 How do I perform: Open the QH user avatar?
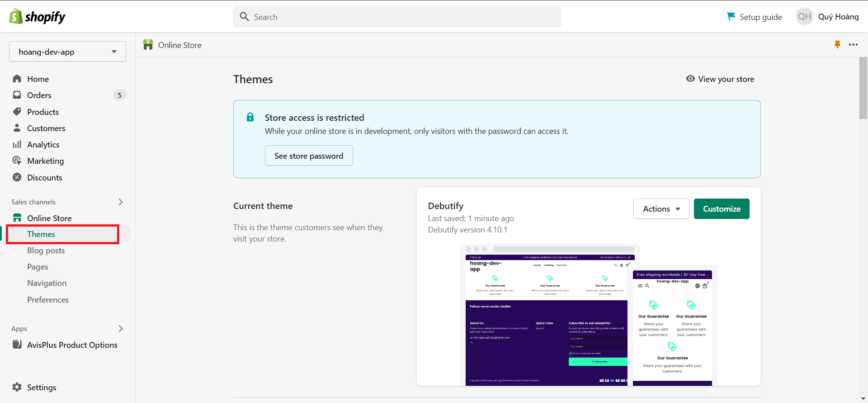[804, 17]
